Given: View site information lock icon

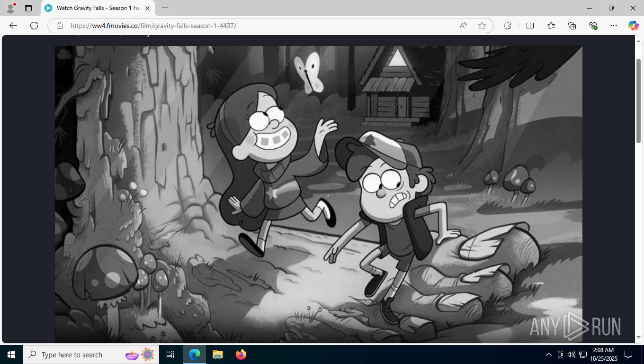Looking at the screenshot, I should [x=60, y=26].
